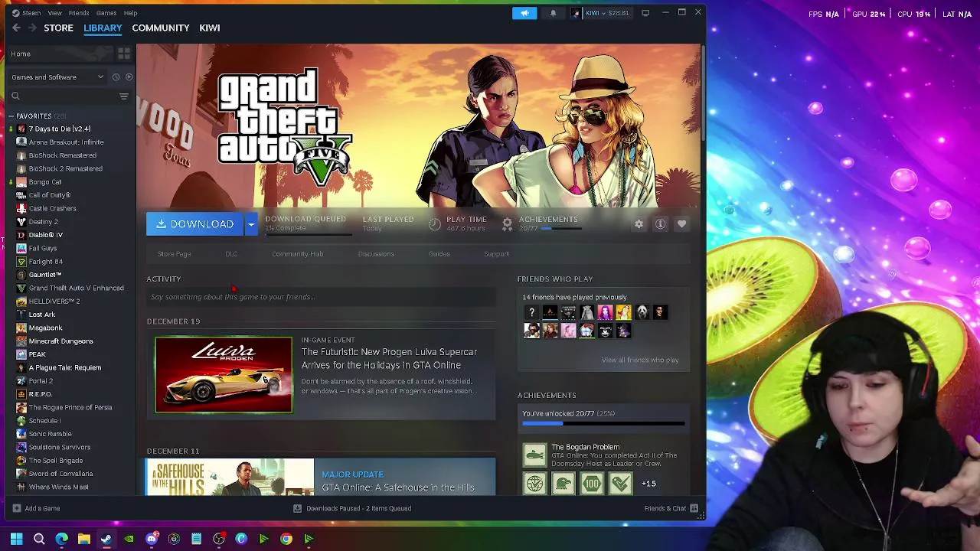Open game settings gear icon
The width and height of the screenshot is (980, 551).
(639, 223)
